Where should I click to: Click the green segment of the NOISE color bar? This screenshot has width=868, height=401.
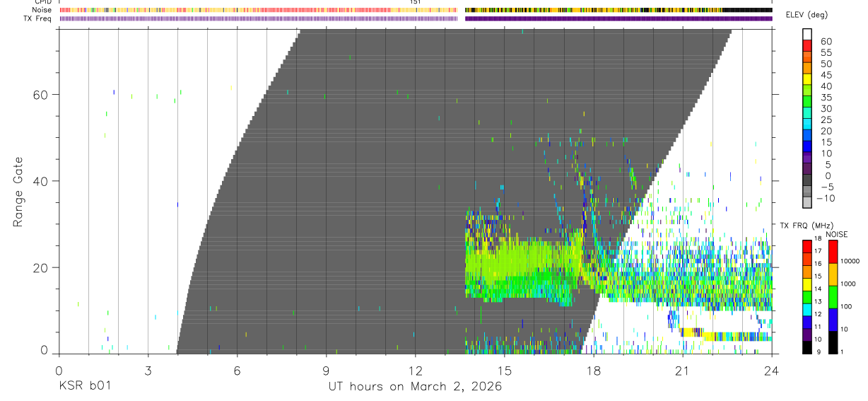(832, 297)
